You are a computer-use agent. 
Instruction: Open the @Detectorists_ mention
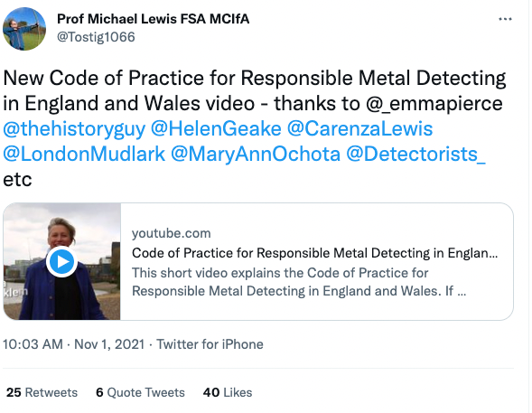point(416,154)
